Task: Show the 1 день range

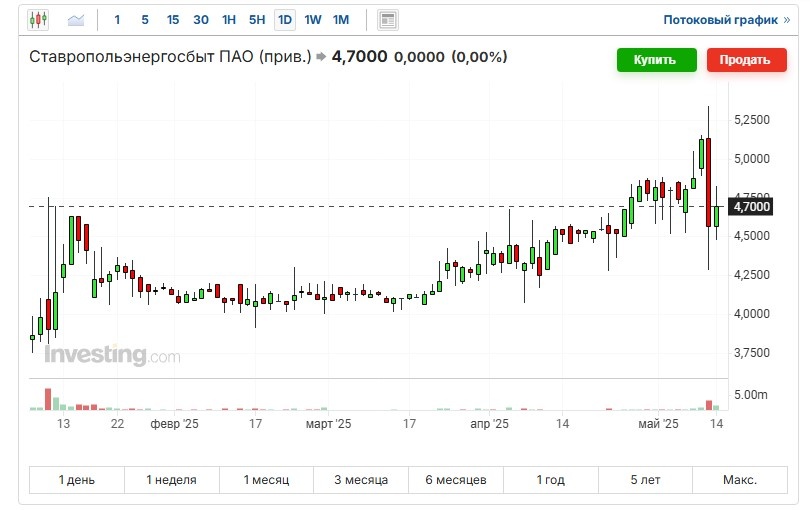Action: tap(76, 480)
